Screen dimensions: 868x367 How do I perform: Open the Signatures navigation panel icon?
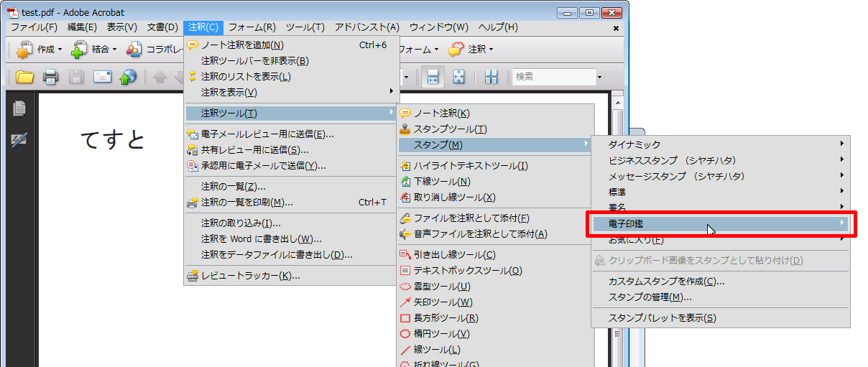(19, 141)
